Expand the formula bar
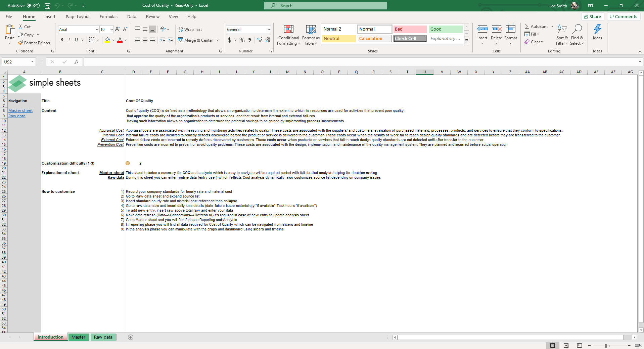The width and height of the screenshot is (644, 349). tap(640, 62)
